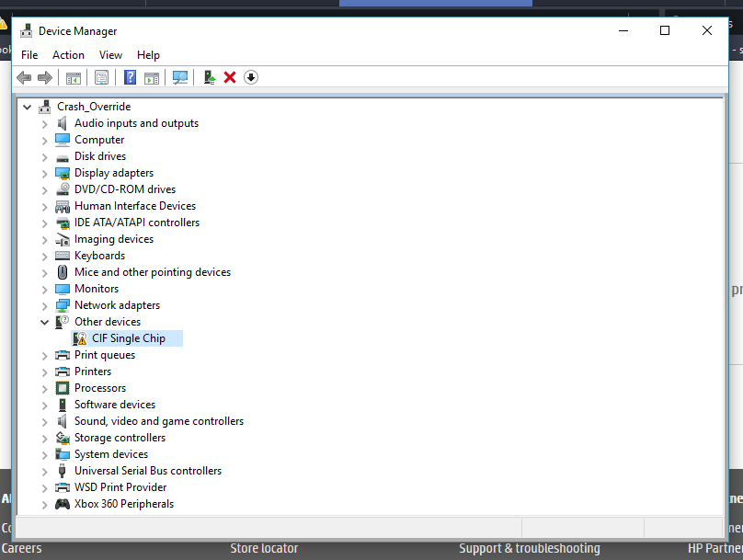Click Store locator link in background page

click(264, 548)
